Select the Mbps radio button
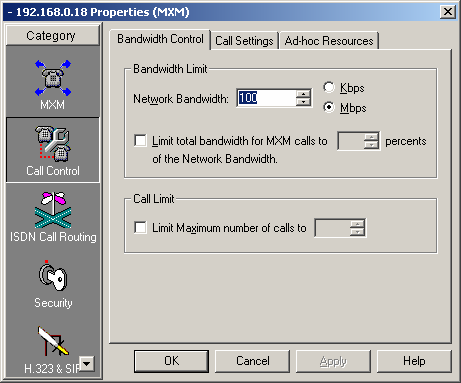The image size is (461, 383). click(x=329, y=107)
